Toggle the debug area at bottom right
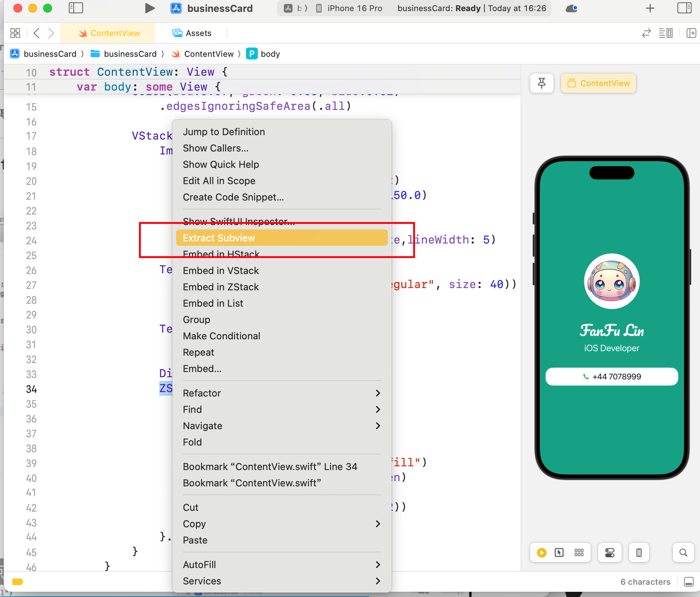 pos(689,582)
